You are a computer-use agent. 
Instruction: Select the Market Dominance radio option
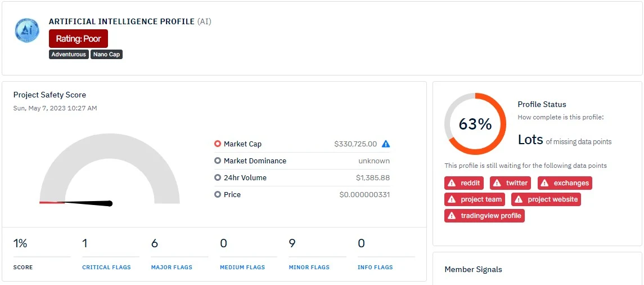[218, 161]
